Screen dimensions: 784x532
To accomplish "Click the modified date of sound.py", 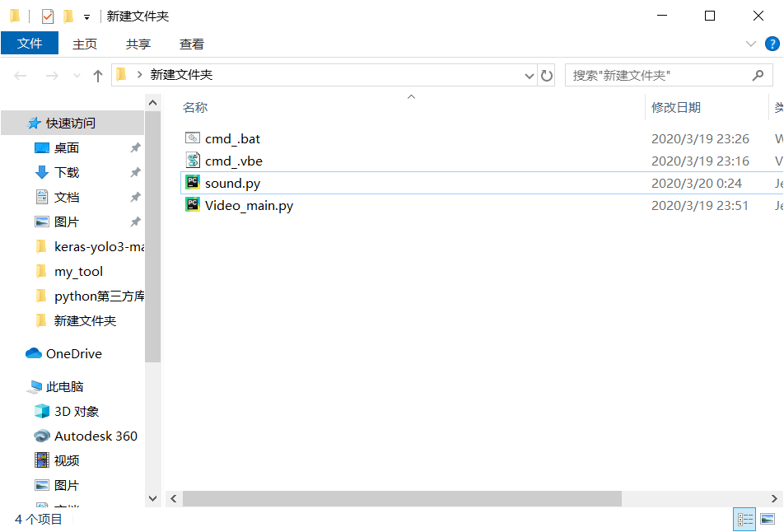I will (696, 184).
